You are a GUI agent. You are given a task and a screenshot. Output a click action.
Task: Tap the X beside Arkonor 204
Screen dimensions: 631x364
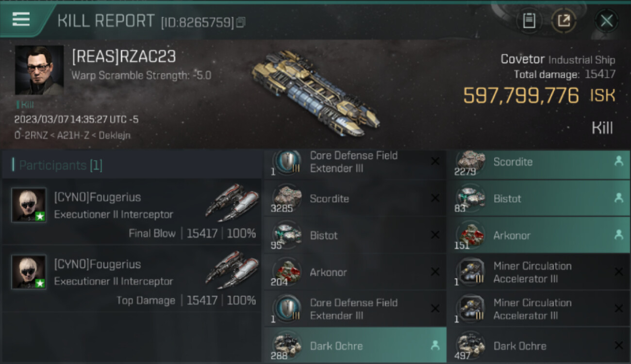pyautogui.click(x=435, y=272)
